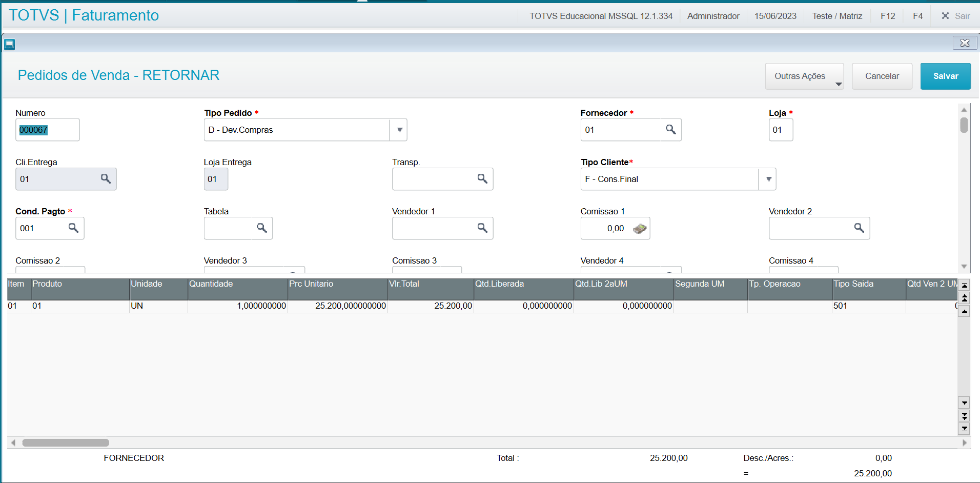Click Tipo Saida column header
The image size is (980, 483).
pyautogui.click(x=869, y=289)
